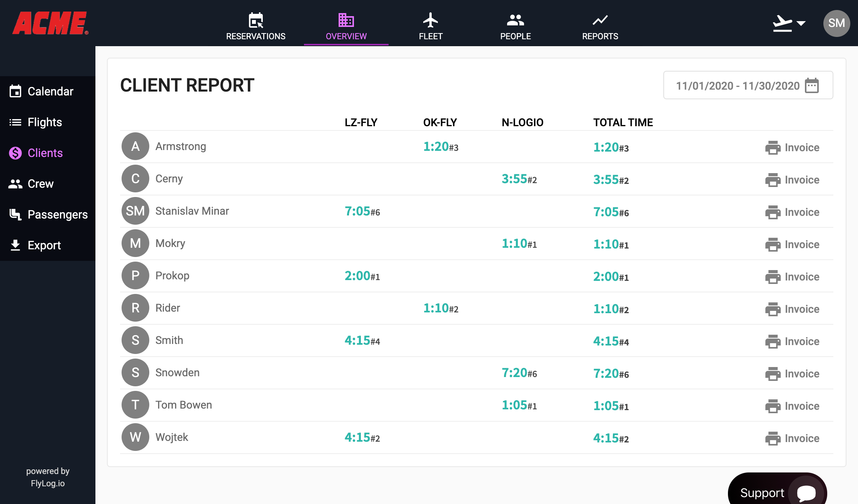Click the Export download icon
Viewport: 858px width, 504px height.
(x=15, y=245)
